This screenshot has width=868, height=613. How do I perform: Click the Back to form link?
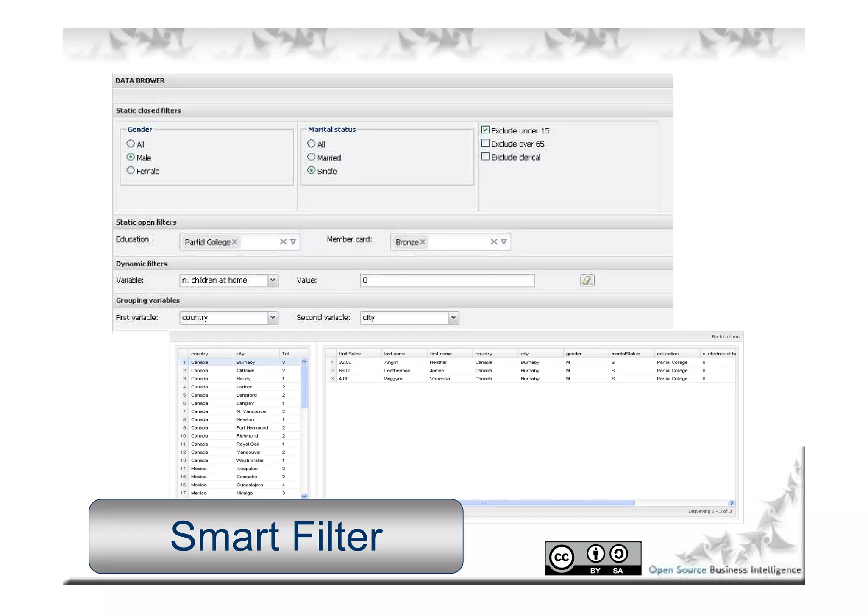point(725,337)
